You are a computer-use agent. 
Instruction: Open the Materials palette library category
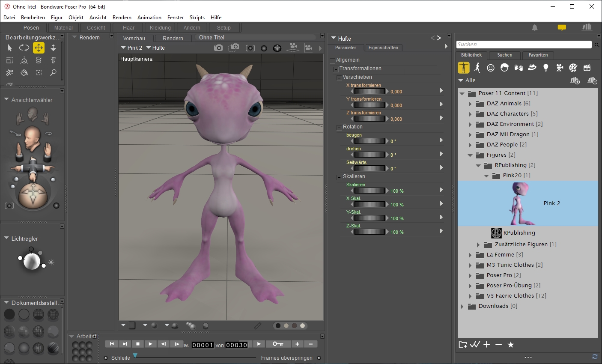pos(573,68)
